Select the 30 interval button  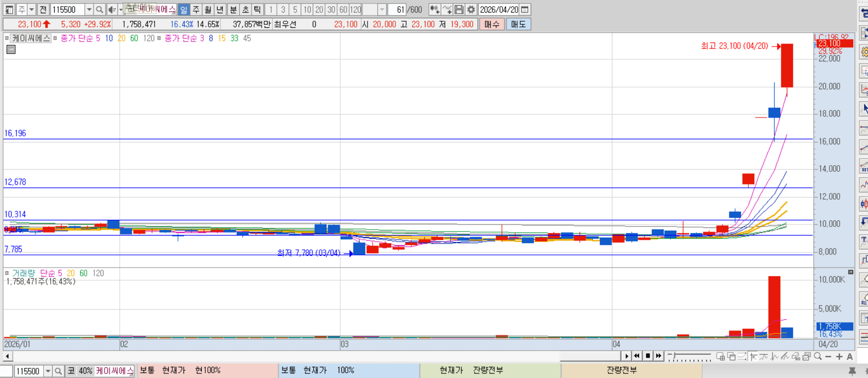click(x=331, y=10)
